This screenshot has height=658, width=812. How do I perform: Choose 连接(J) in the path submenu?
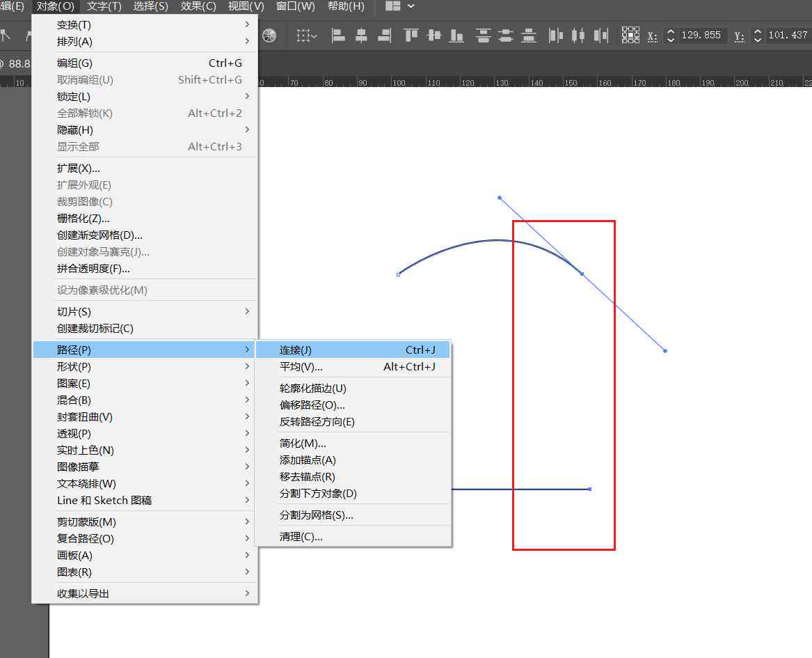click(353, 350)
